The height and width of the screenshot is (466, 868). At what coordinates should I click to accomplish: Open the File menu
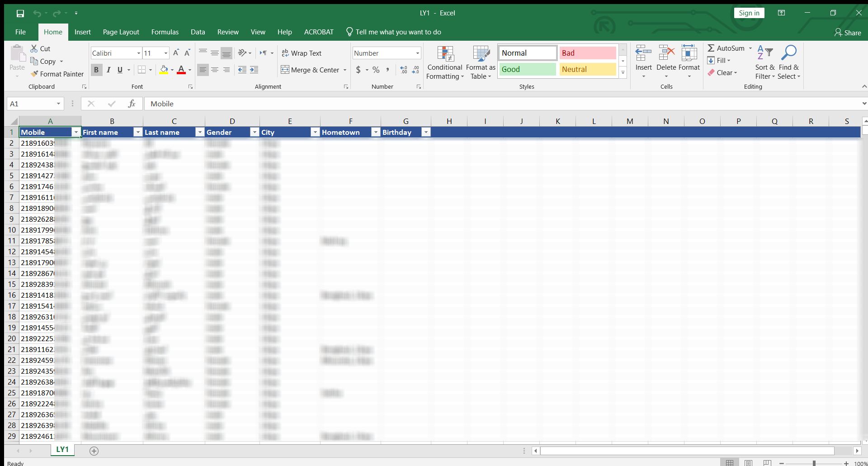pyautogui.click(x=20, y=32)
